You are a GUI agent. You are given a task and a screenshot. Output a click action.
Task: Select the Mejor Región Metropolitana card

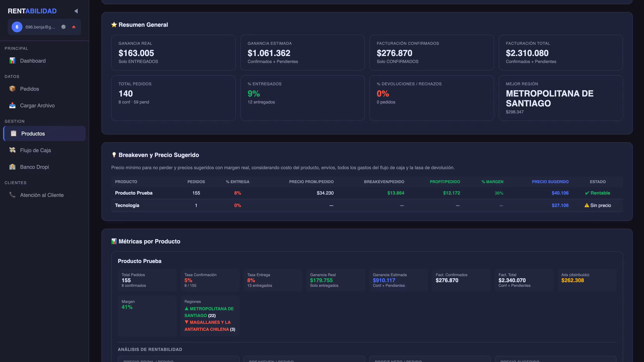click(x=561, y=98)
